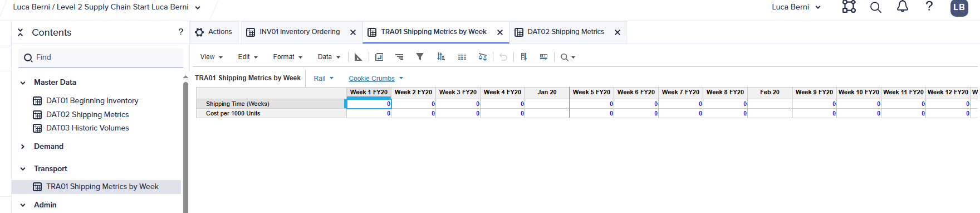The image size is (980, 213).
Task: Open the Cookie Crumbs dropdown
Action: pyautogui.click(x=376, y=79)
